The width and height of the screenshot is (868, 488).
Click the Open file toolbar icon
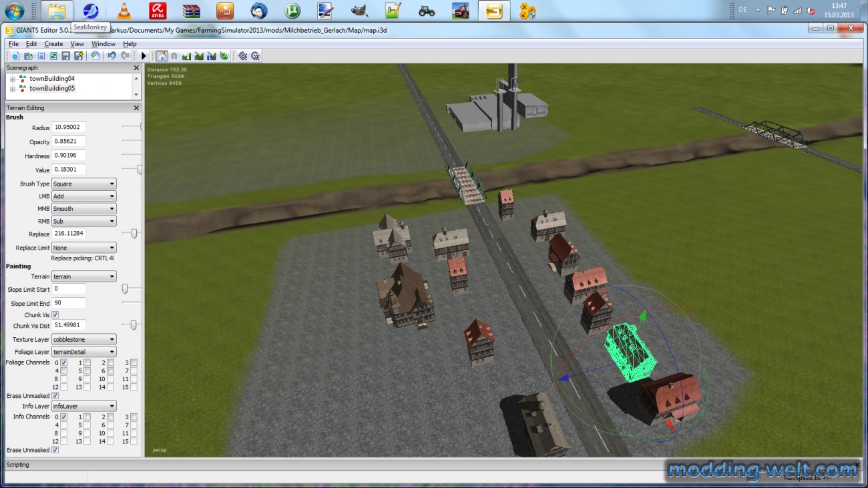pyautogui.click(x=28, y=56)
